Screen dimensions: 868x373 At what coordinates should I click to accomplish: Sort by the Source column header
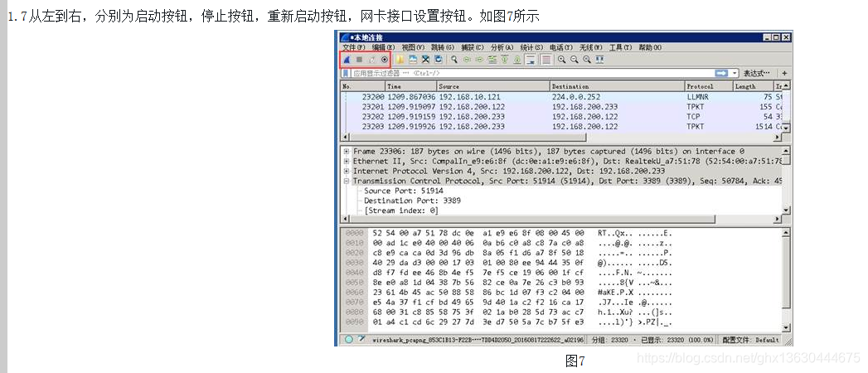point(493,86)
